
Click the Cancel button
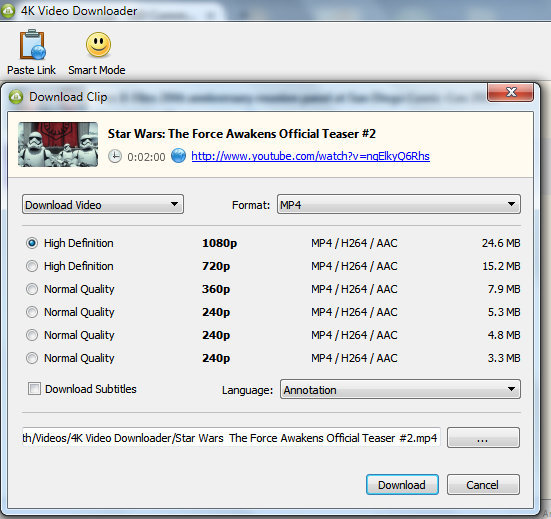(483, 485)
